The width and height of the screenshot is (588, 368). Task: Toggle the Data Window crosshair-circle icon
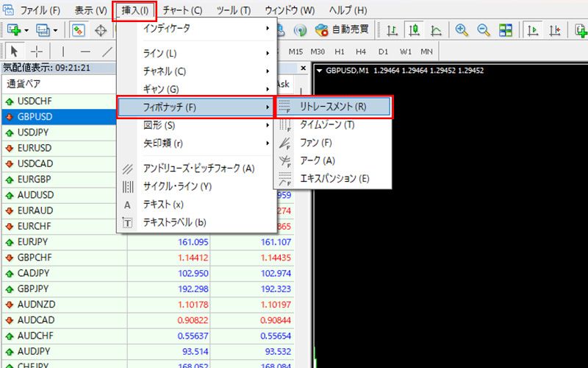pos(101,30)
